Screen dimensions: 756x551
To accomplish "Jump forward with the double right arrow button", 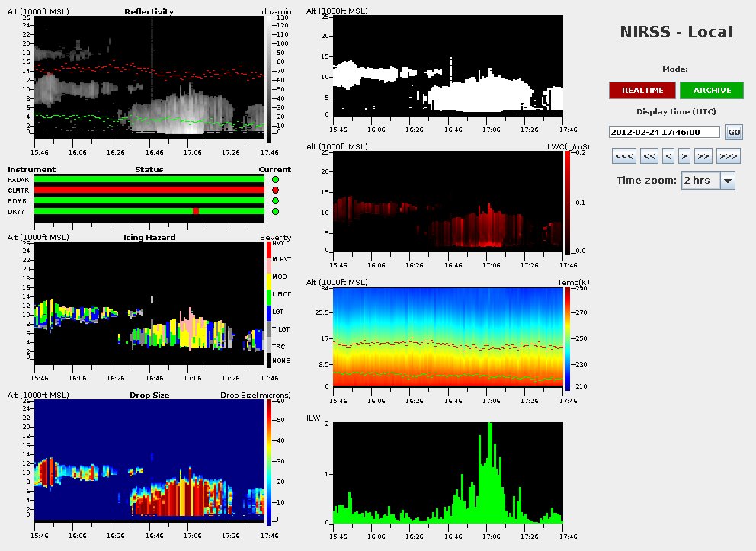I will pyautogui.click(x=703, y=156).
